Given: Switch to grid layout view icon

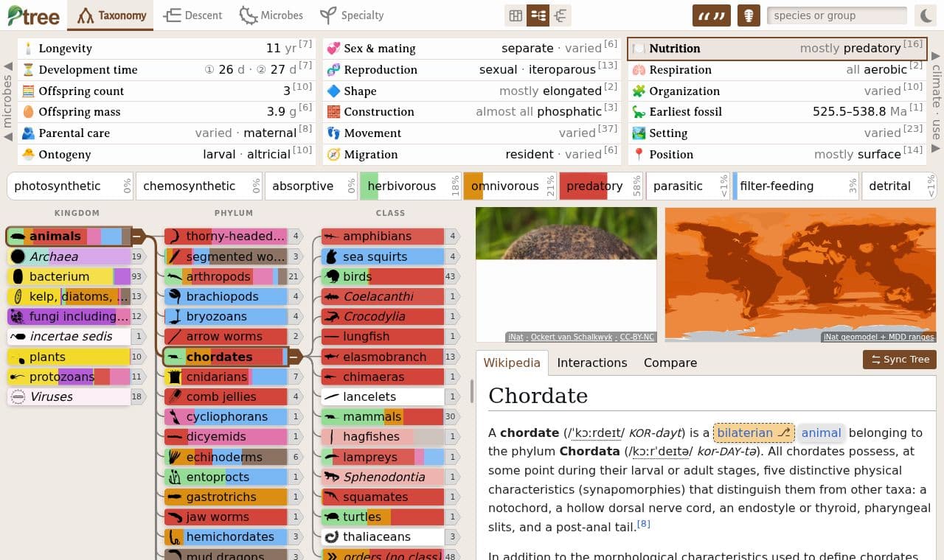Looking at the screenshot, I should tap(516, 15).
